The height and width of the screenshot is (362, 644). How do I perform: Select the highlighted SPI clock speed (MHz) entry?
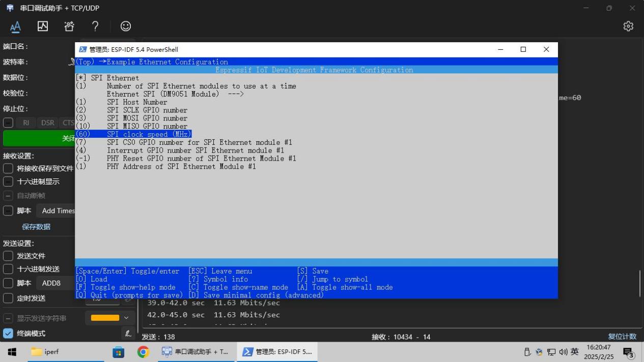[133, 134]
